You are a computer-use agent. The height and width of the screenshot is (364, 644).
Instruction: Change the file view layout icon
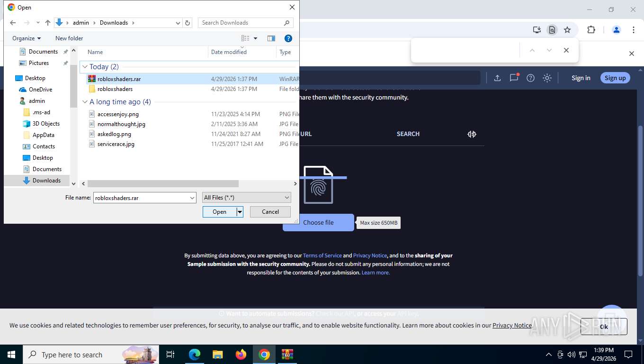(x=245, y=38)
